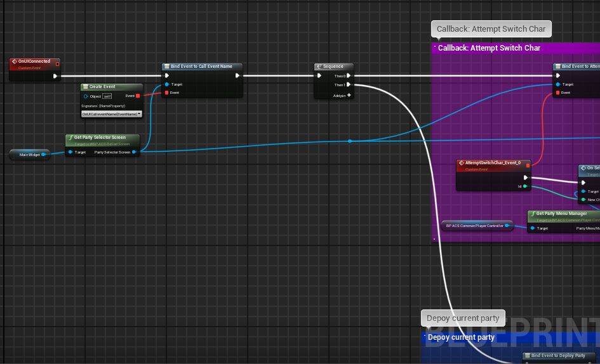Image resolution: width=600 pixels, height=364 pixels.
Task: Click BP ACS Common Player Controller output pin
Action: tap(507, 226)
